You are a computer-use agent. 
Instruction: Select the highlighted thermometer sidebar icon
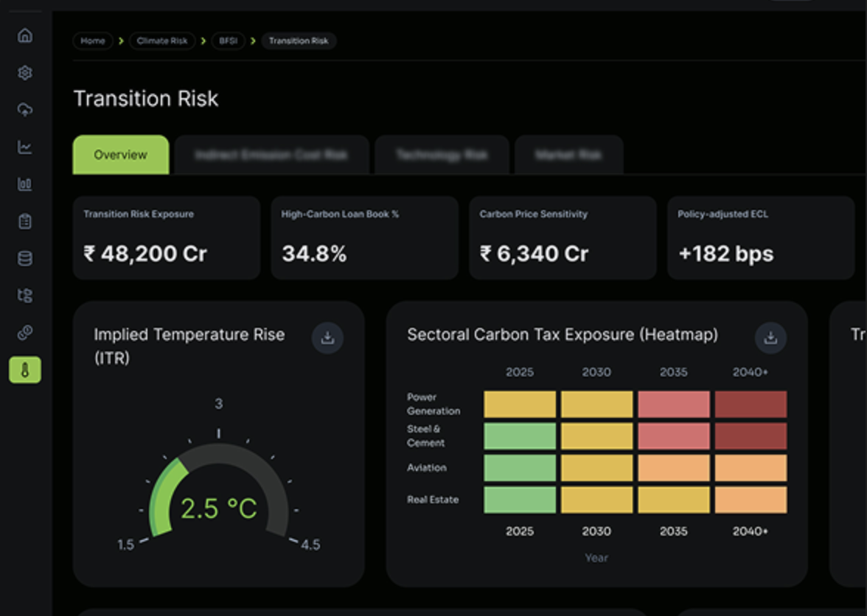[x=25, y=370]
